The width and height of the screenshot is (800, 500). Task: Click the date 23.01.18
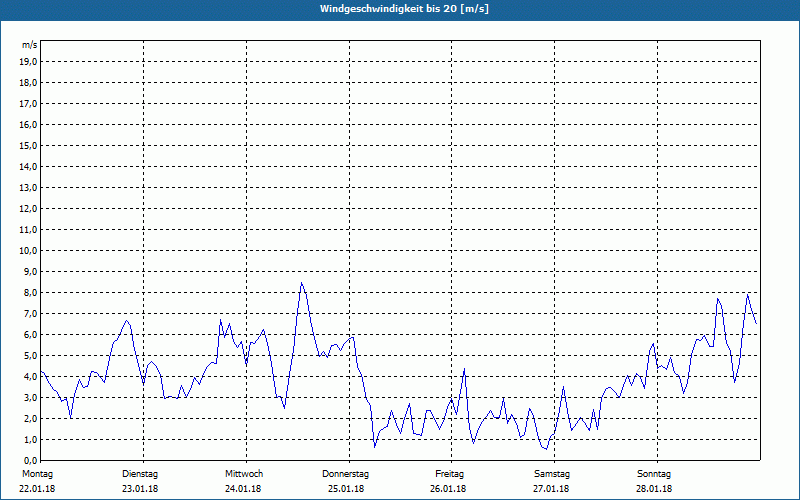click(x=140, y=489)
